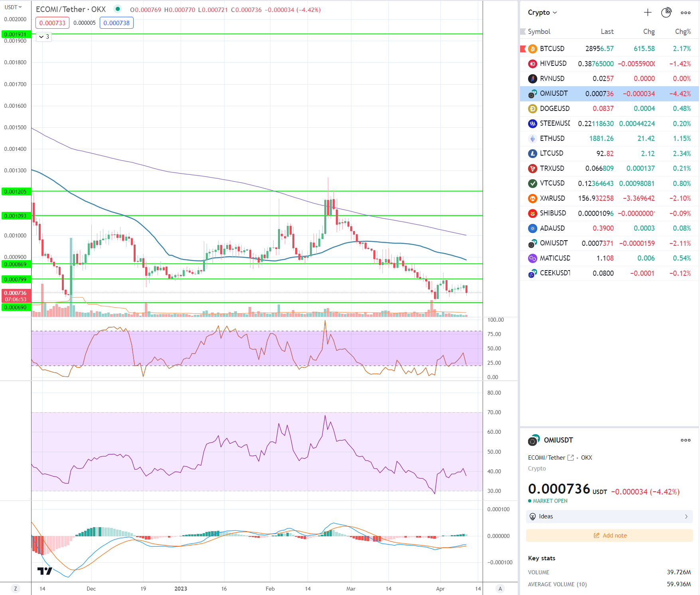Open the Ideas section
Image resolution: width=700 pixels, height=595 pixels.
click(x=609, y=516)
